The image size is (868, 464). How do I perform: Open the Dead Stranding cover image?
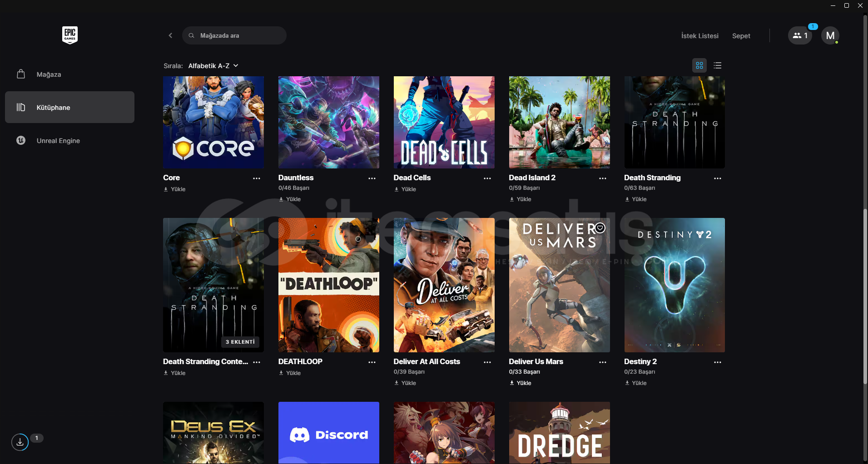[x=675, y=122]
